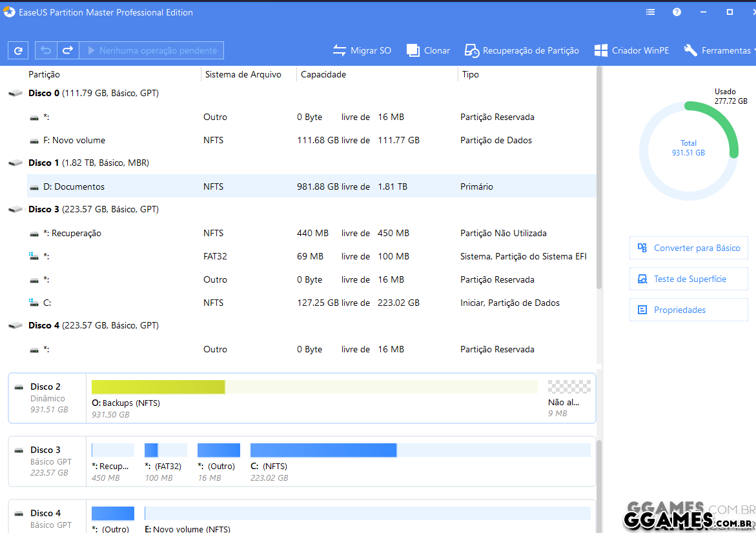
Task: Click the Nenhuma operação pendente button
Action: 152,50
